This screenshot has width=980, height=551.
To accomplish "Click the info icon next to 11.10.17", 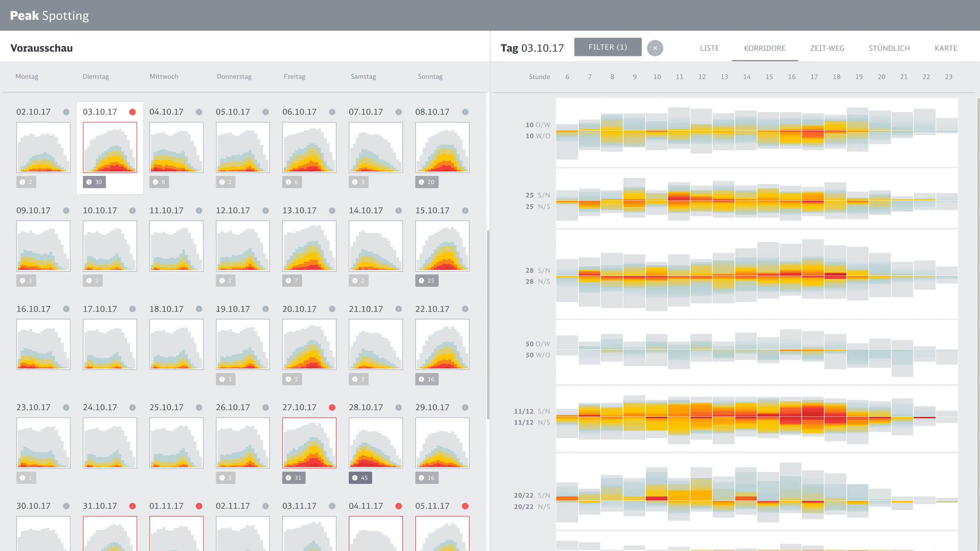I will coord(199,210).
